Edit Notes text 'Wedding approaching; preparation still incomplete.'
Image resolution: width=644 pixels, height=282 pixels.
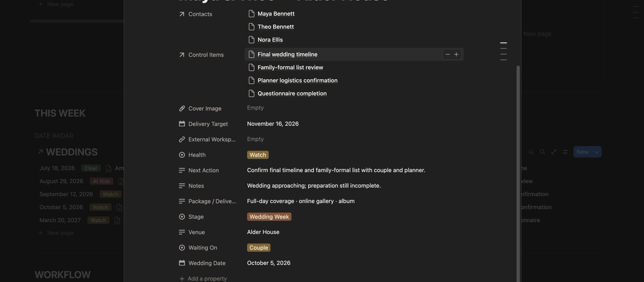[314, 186]
